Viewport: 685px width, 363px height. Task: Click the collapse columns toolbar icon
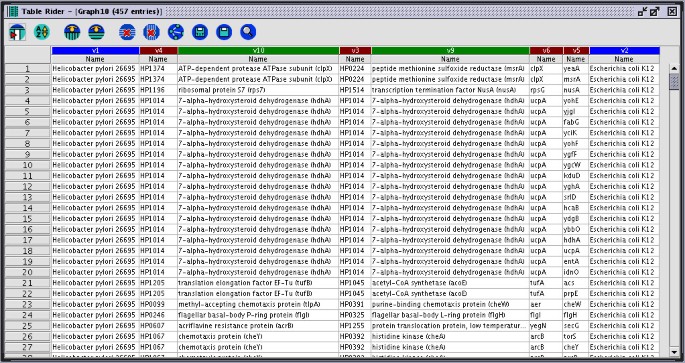pos(72,32)
